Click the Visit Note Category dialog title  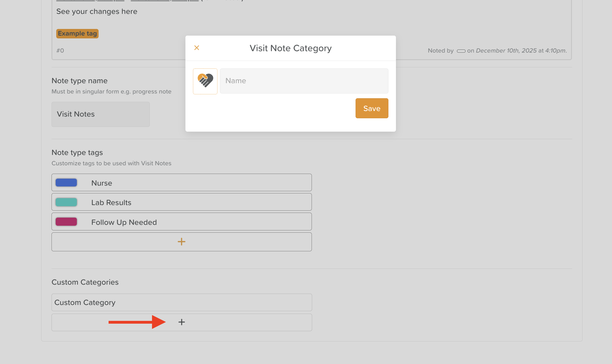[290, 48]
